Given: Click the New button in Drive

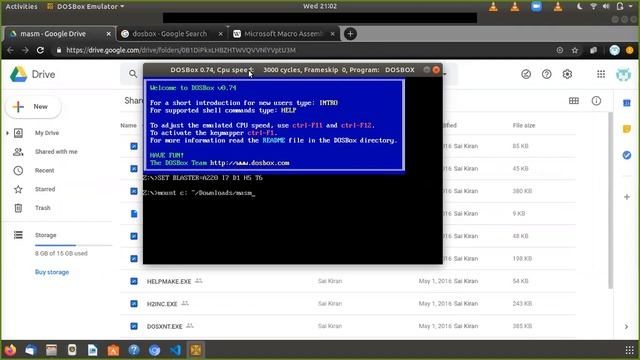Looking at the screenshot, I should click(33, 107).
